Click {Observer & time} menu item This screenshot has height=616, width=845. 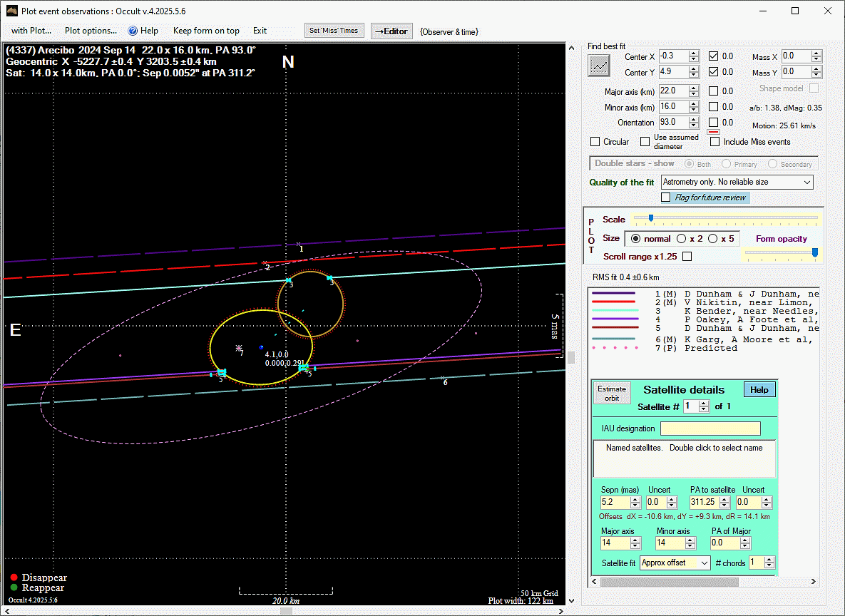449,32
